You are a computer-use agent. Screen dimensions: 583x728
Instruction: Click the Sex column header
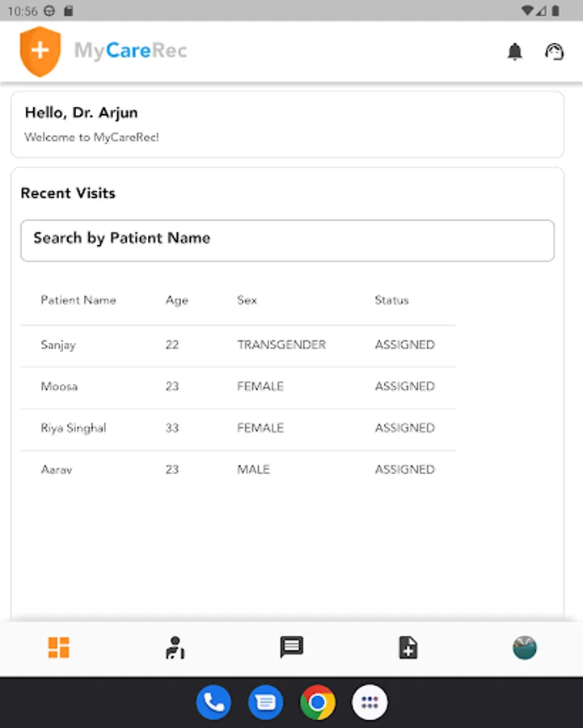tap(247, 300)
